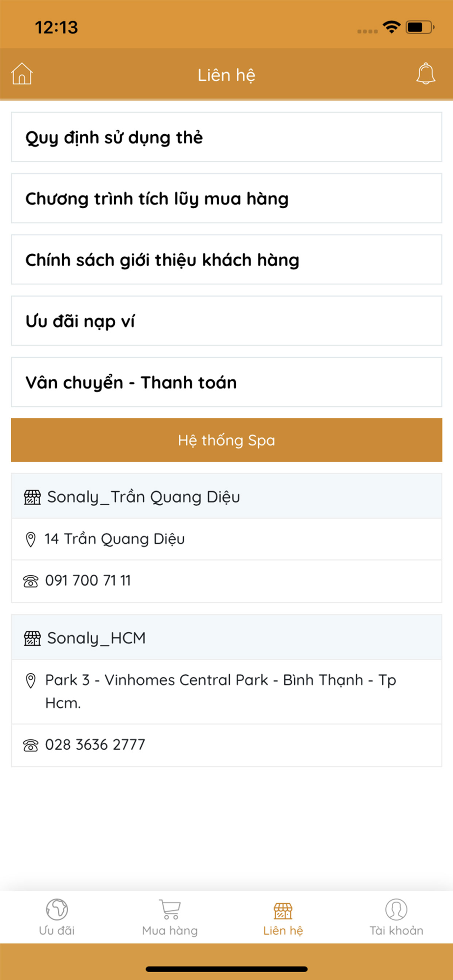Tap the home icon in header

pyautogui.click(x=22, y=74)
